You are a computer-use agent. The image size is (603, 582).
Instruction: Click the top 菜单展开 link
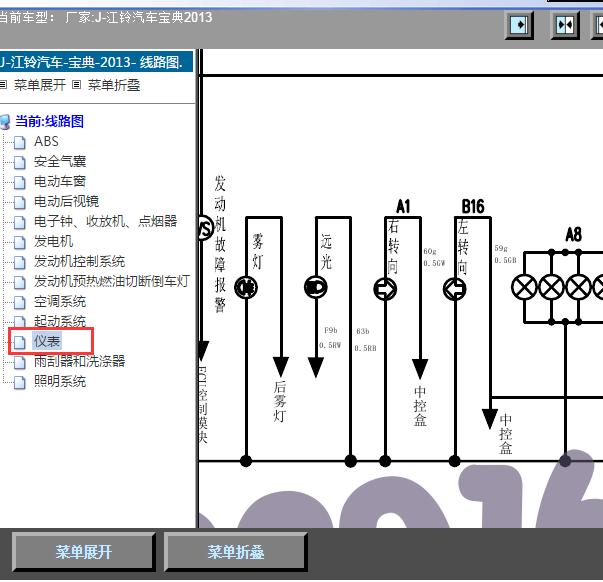(40, 85)
